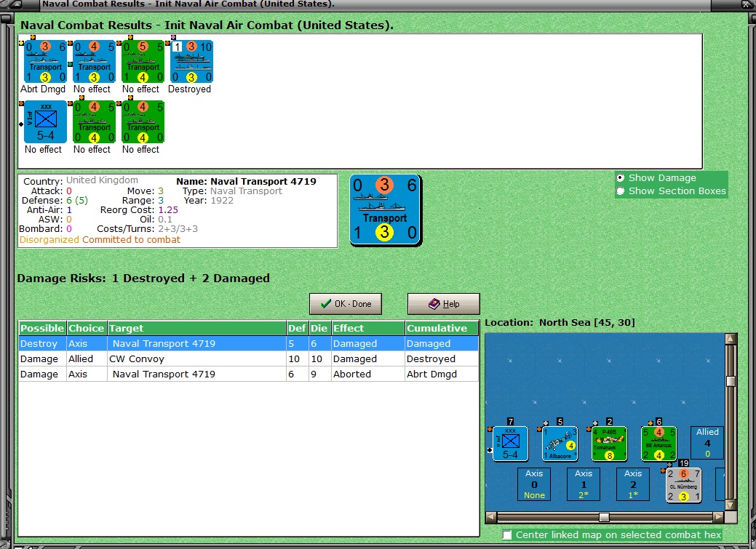The width and height of the screenshot is (756, 549).
Task: Select the destroyed convoy counter
Action: [191, 62]
